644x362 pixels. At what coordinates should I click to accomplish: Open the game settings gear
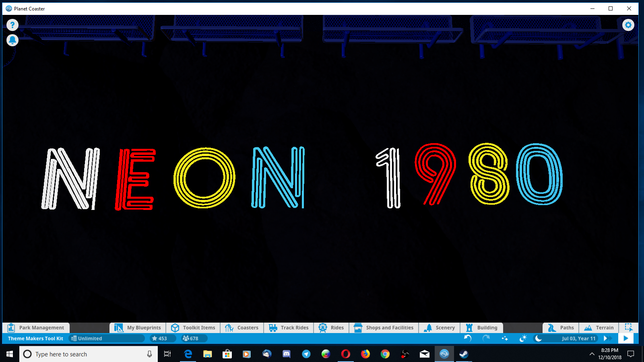[628, 25]
